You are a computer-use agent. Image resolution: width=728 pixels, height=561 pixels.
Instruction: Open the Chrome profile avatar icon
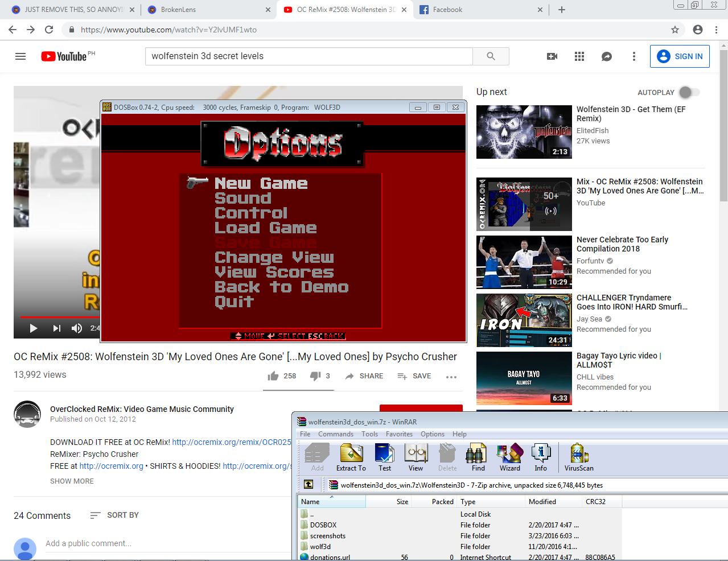click(698, 30)
